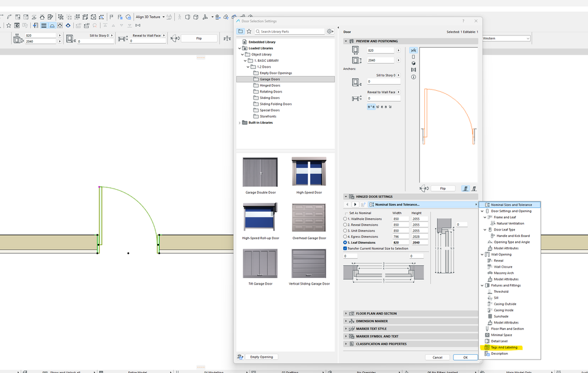
Task: Select the 3D shaded preview icon
Action: click(x=413, y=64)
